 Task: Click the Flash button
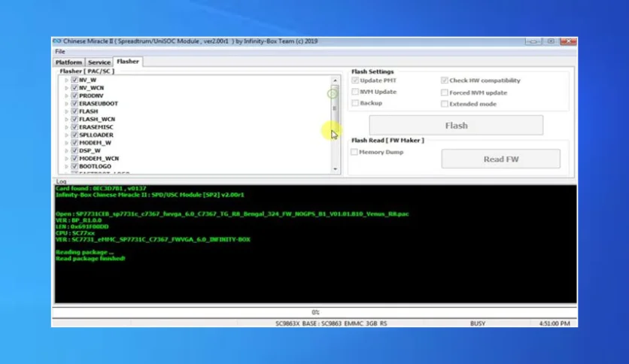[456, 126]
